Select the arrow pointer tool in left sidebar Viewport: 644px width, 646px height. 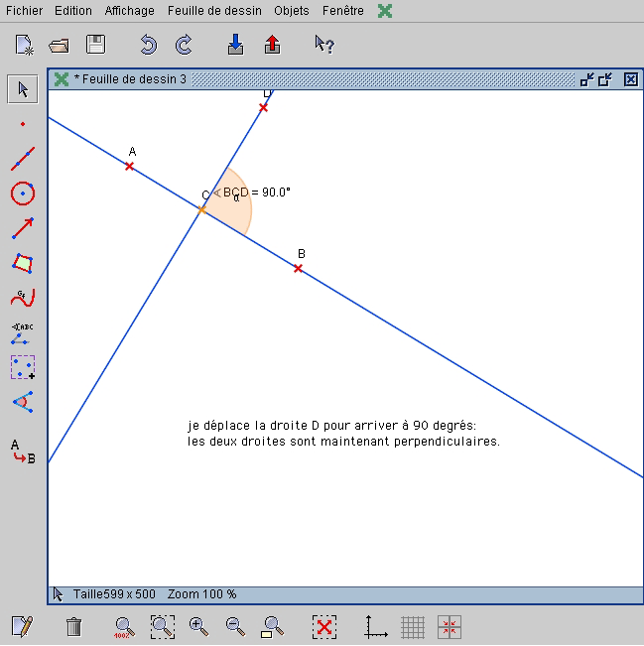(23, 89)
